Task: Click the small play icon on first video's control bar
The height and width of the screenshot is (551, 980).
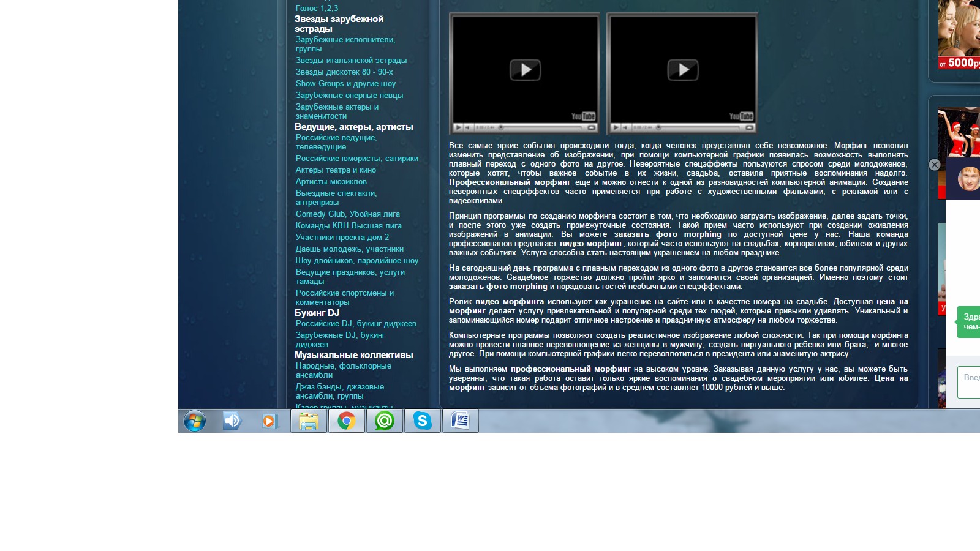Action: [458, 127]
